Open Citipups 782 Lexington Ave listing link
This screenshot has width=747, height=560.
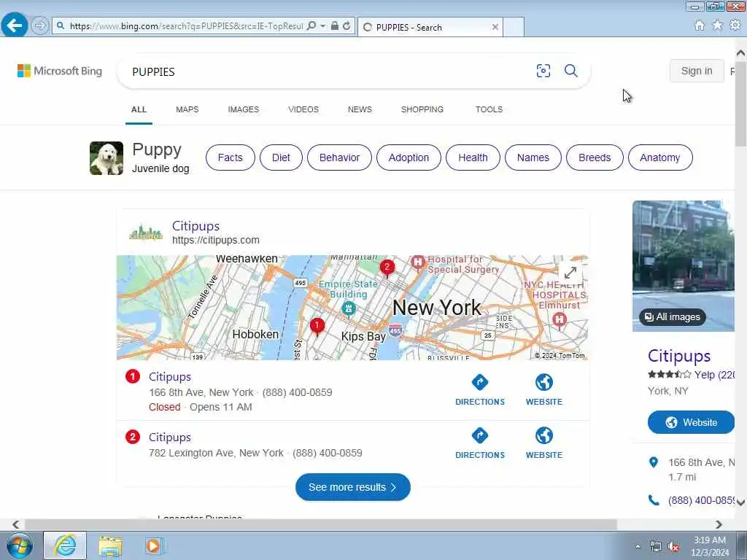(x=169, y=437)
